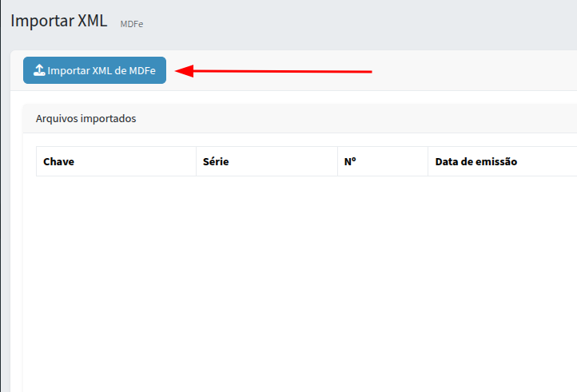577x392 pixels.
Task: Click the upload icon on the import button
Action: [x=39, y=70]
